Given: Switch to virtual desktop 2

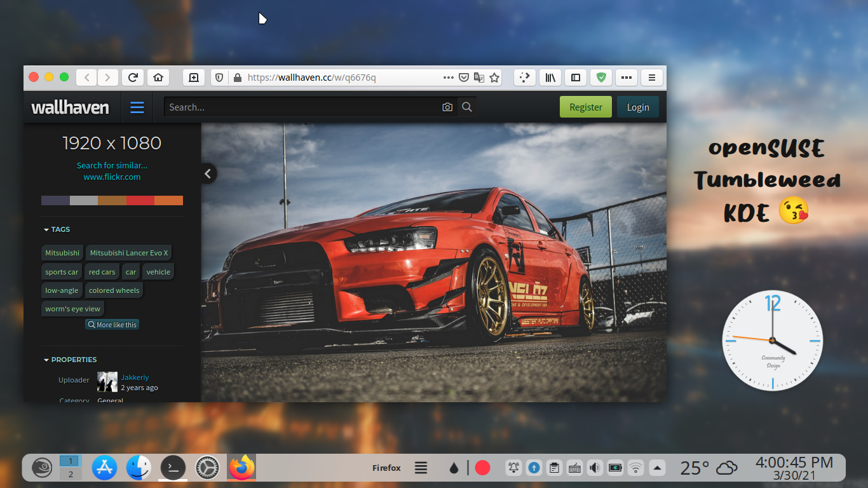Looking at the screenshot, I should point(71,474).
